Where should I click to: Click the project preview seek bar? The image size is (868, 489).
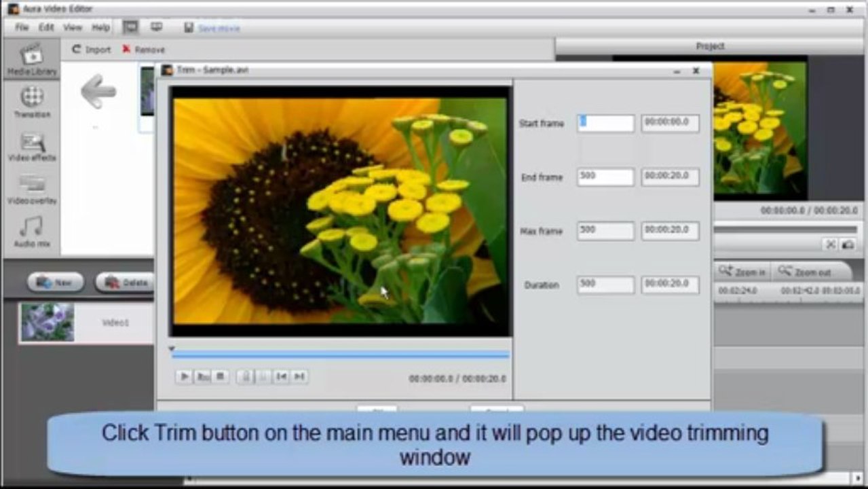(785, 230)
